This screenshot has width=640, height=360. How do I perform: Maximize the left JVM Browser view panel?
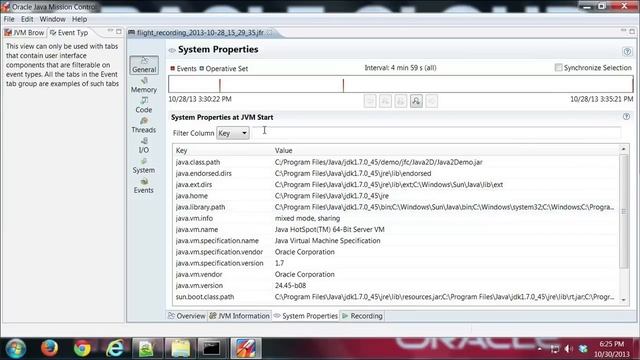pyautogui.click(x=119, y=31)
